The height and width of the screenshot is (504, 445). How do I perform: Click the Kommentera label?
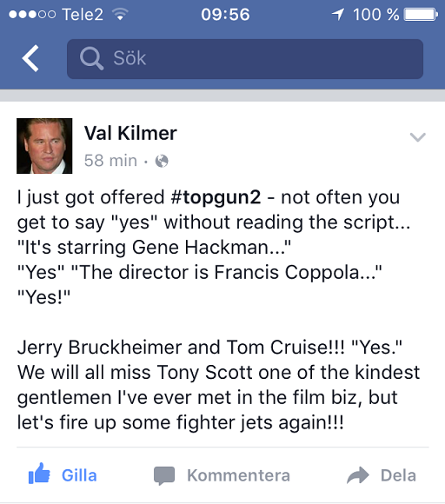point(238,475)
